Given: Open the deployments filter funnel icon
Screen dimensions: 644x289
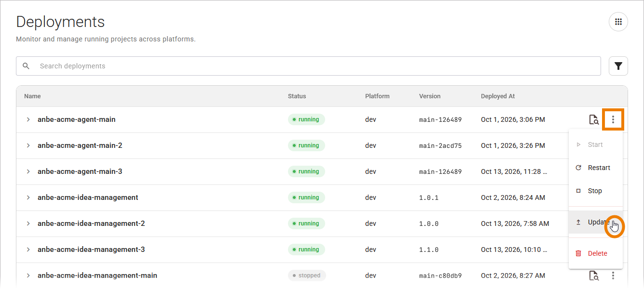Looking at the screenshot, I should (618, 66).
